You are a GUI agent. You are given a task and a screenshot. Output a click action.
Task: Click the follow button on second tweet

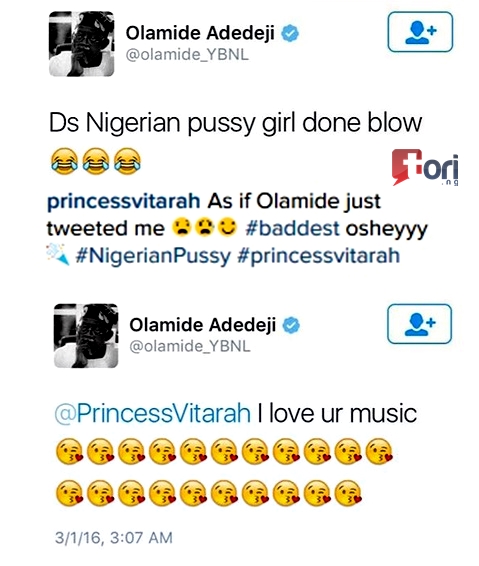pos(419,324)
